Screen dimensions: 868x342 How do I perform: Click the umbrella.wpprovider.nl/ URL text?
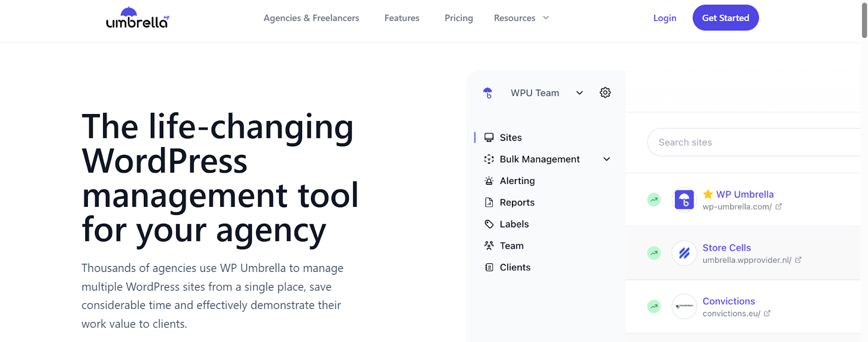pyautogui.click(x=747, y=260)
